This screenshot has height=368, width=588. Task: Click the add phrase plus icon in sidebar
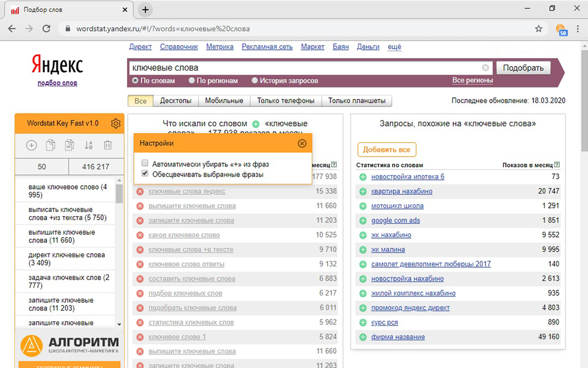click(x=31, y=145)
